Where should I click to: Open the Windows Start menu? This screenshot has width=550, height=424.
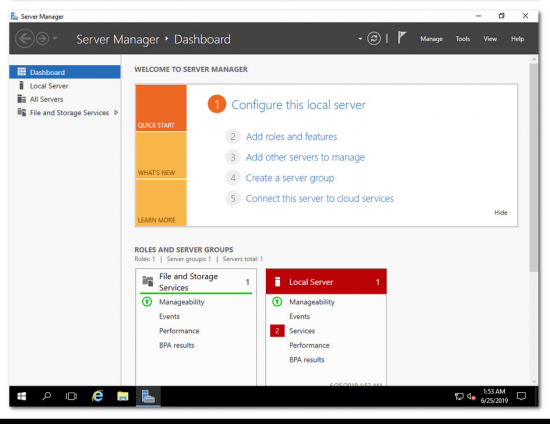coord(22,396)
